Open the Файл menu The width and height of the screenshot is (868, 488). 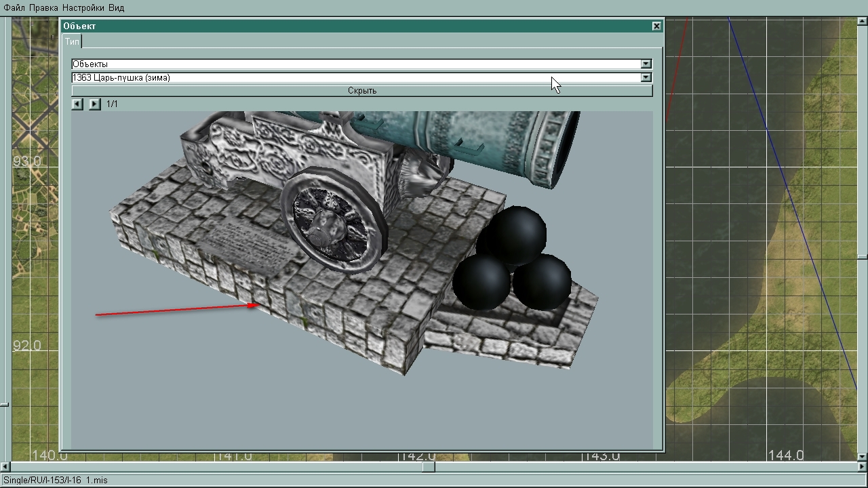coord(14,7)
